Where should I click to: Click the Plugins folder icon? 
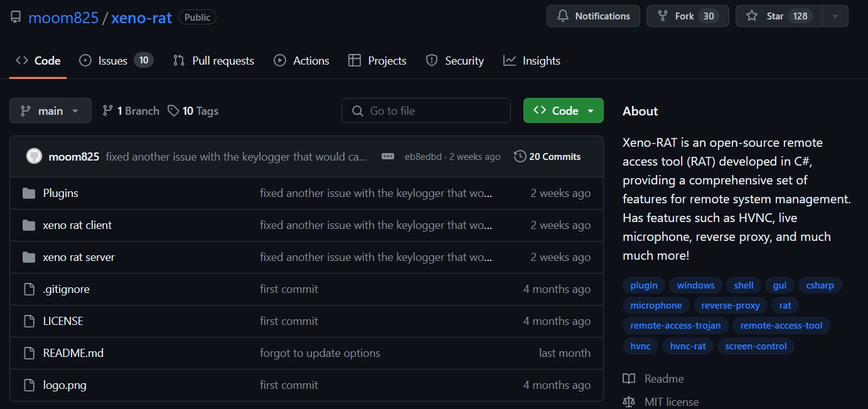(x=28, y=193)
